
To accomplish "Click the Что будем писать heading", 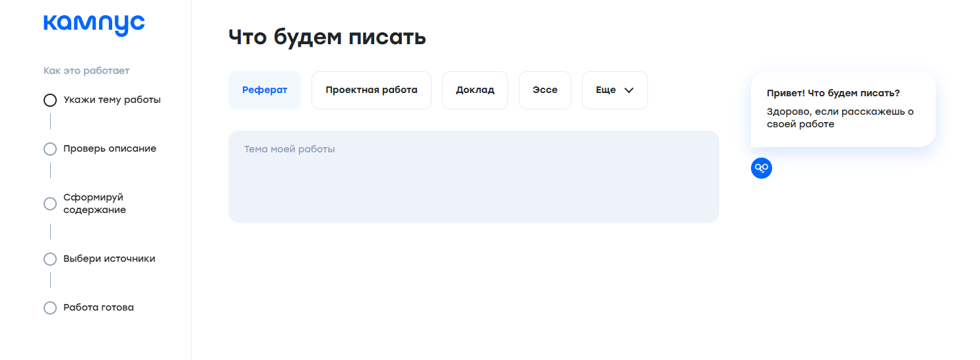I will click(x=327, y=37).
